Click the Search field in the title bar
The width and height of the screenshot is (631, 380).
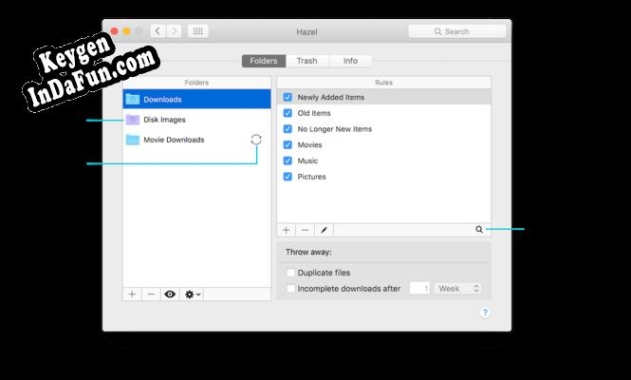point(457,31)
